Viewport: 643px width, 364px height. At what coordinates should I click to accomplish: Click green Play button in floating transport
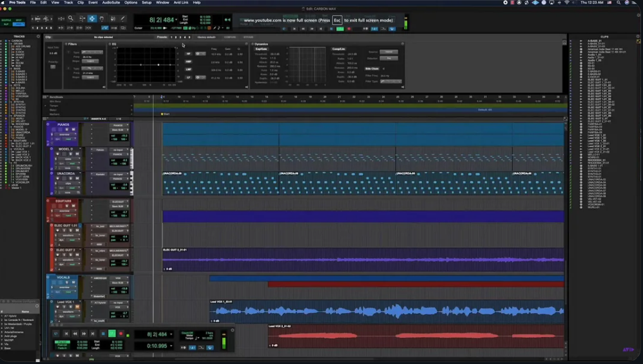111,334
